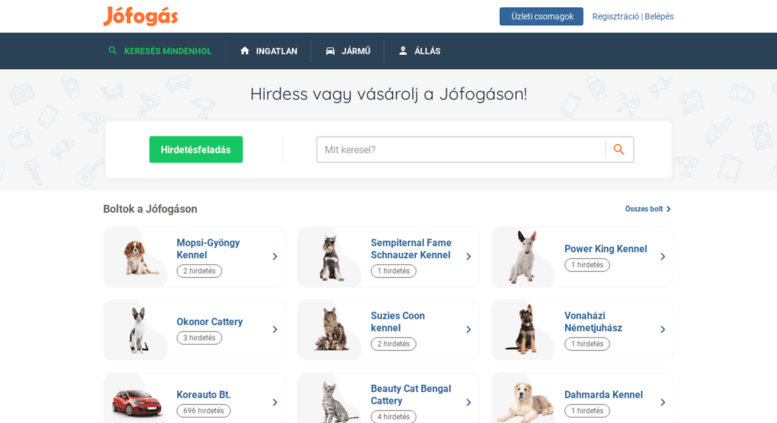The image size is (777, 423).
Task: Click the orange search magnifier button
Action: point(619,149)
